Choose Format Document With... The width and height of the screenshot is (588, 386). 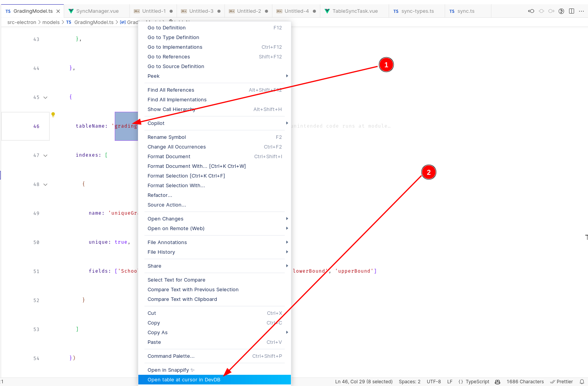[215, 166]
